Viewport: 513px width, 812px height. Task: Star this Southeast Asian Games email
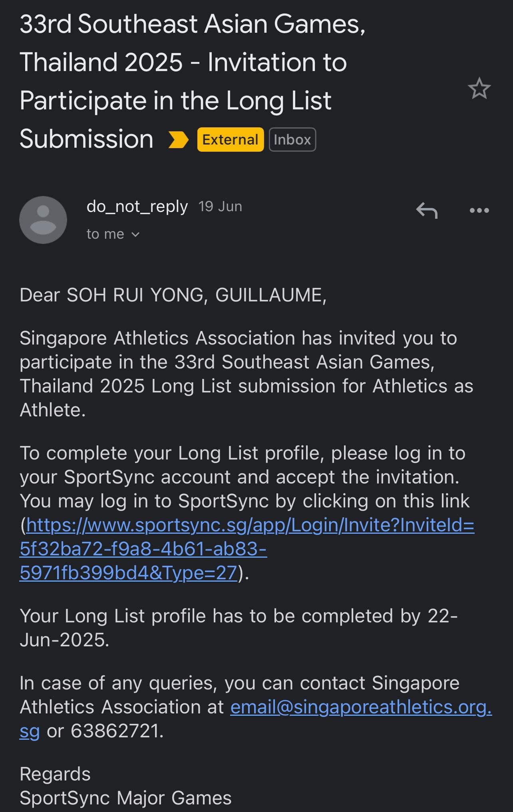(479, 89)
